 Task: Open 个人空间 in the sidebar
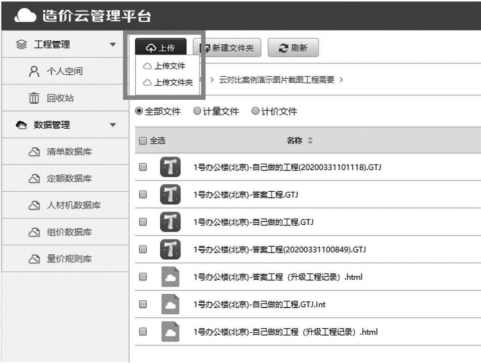click(65, 71)
